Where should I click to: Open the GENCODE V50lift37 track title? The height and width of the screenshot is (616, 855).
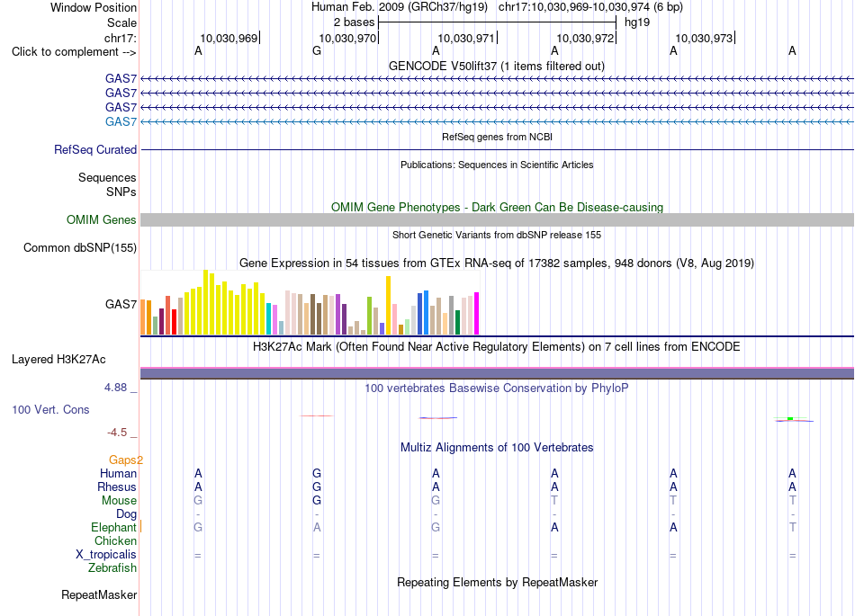tap(497, 66)
